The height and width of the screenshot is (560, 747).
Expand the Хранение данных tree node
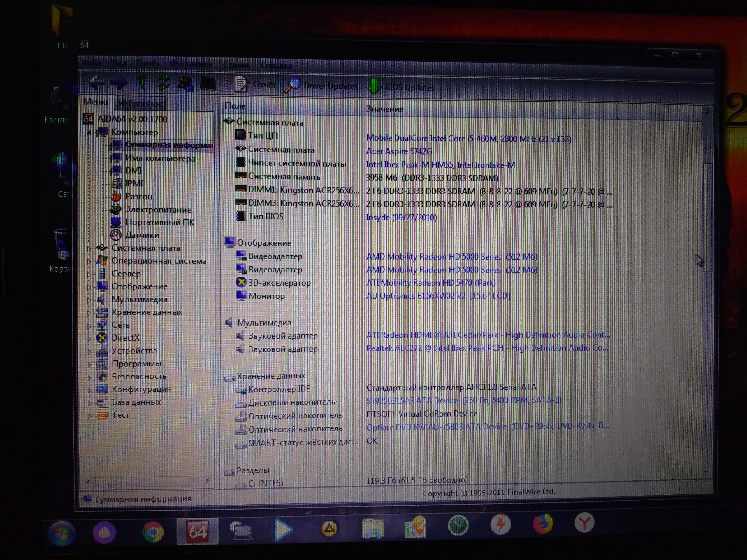pyautogui.click(x=89, y=313)
